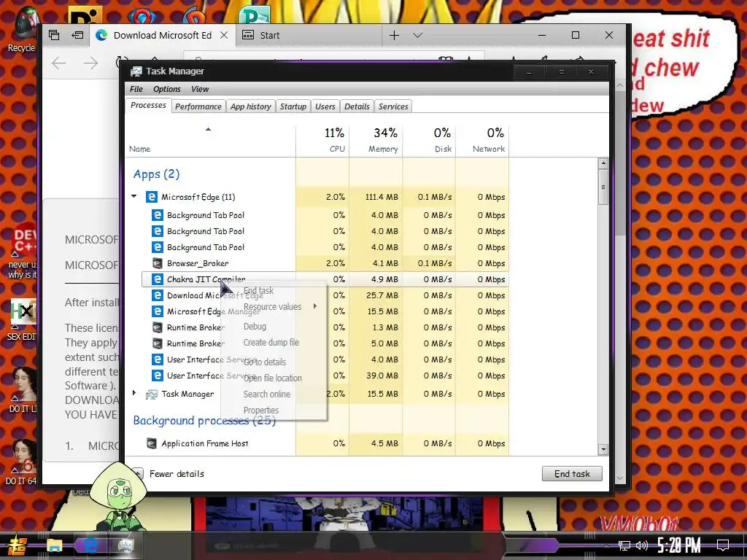Sort by the Network column header
The width and height of the screenshot is (747, 560).
tap(482, 140)
